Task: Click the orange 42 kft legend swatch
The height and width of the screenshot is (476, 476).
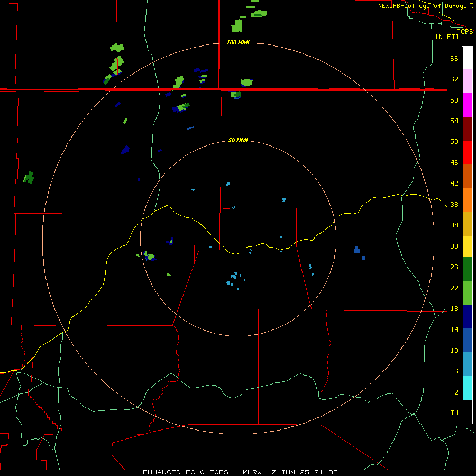Action: coord(467,200)
